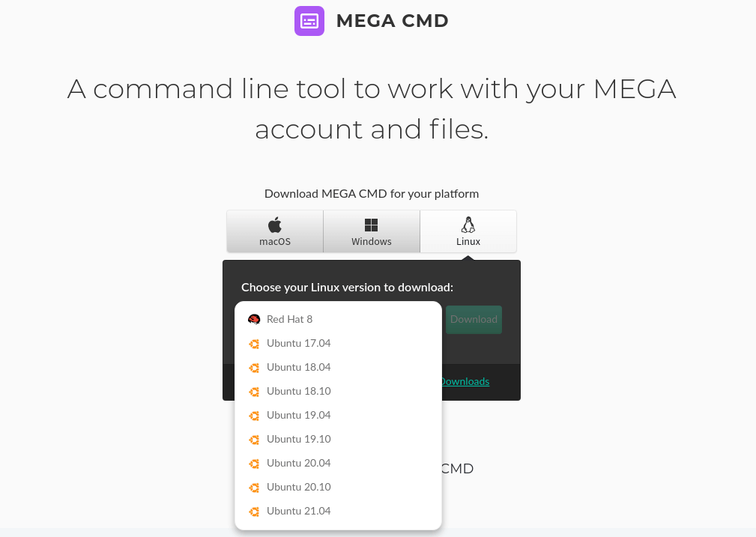Select Ubuntu 18.10 from the dropdown
This screenshot has height=537, width=756.
tap(299, 391)
